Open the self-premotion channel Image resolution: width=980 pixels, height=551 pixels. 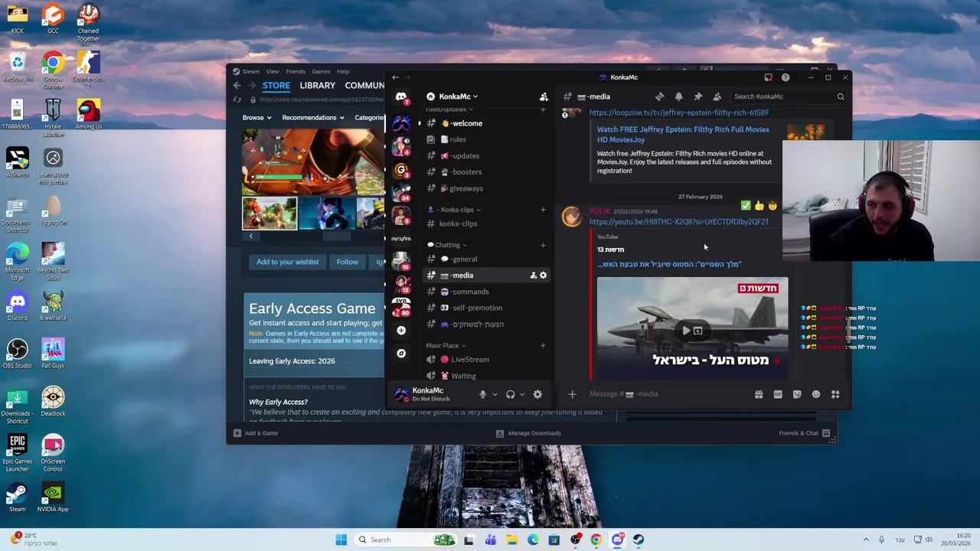coord(487,308)
